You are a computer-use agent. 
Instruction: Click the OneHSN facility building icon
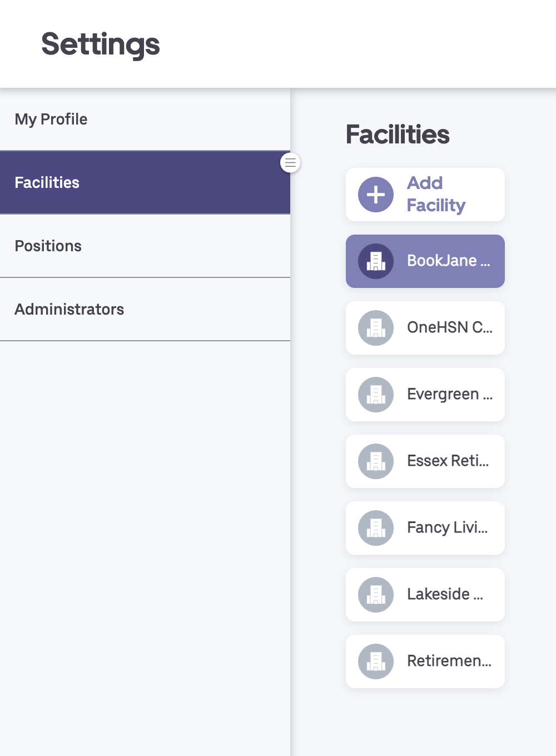coord(375,328)
